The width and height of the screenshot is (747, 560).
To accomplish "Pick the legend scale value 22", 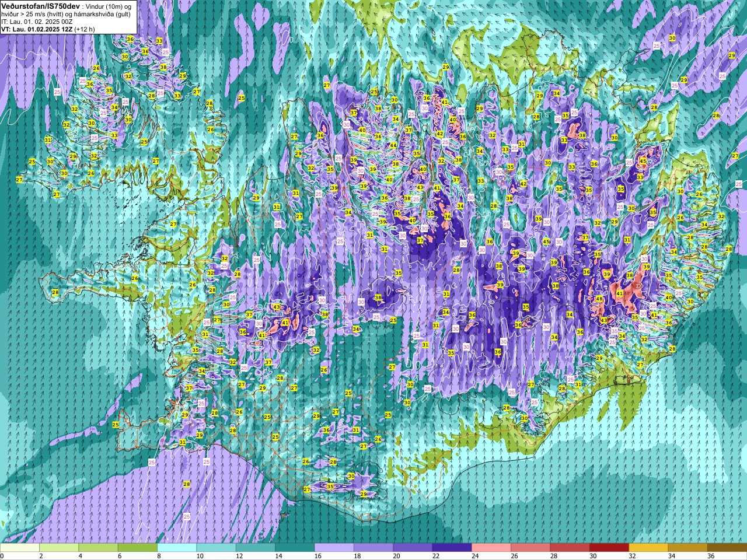I will pyautogui.click(x=435, y=556).
